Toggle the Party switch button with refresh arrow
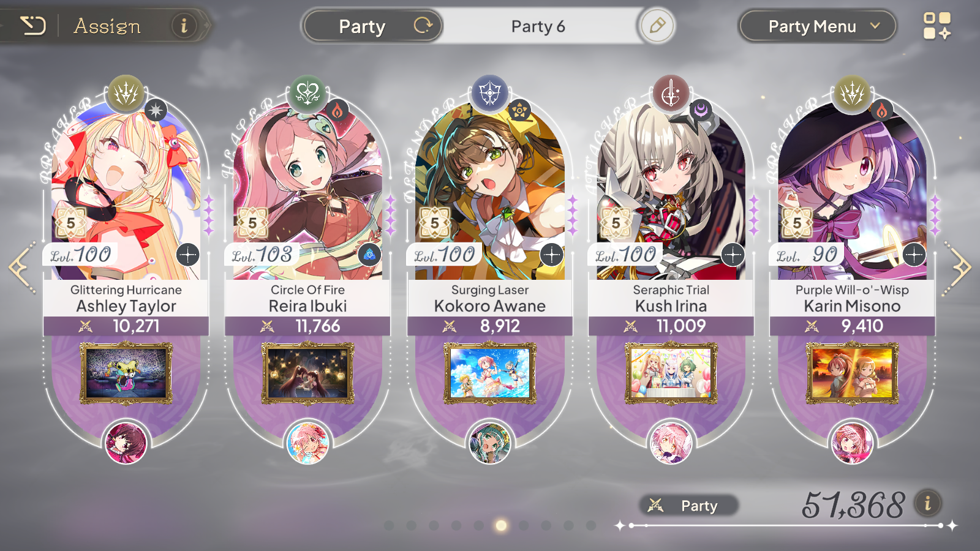 pos(373,26)
